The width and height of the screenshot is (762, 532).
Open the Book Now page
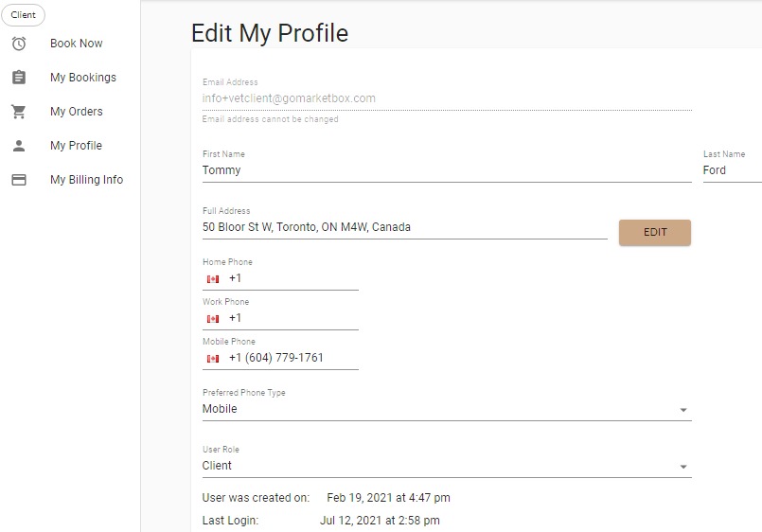tap(77, 44)
